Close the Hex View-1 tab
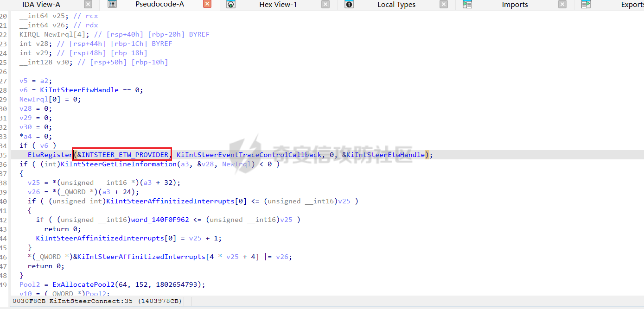The height and width of the screenshot is (309, 644). pyautogui.click(x=325, y=5)
